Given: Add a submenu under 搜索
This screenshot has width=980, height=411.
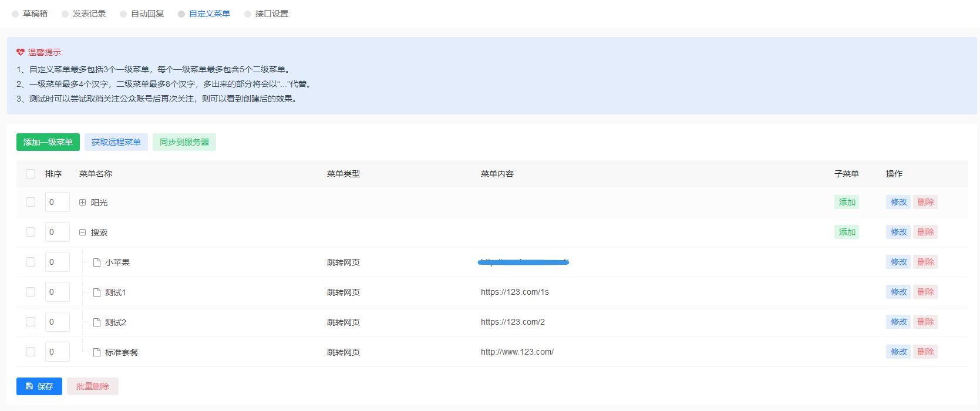Looking at the screenshot, I should click(x=846, y=232).
